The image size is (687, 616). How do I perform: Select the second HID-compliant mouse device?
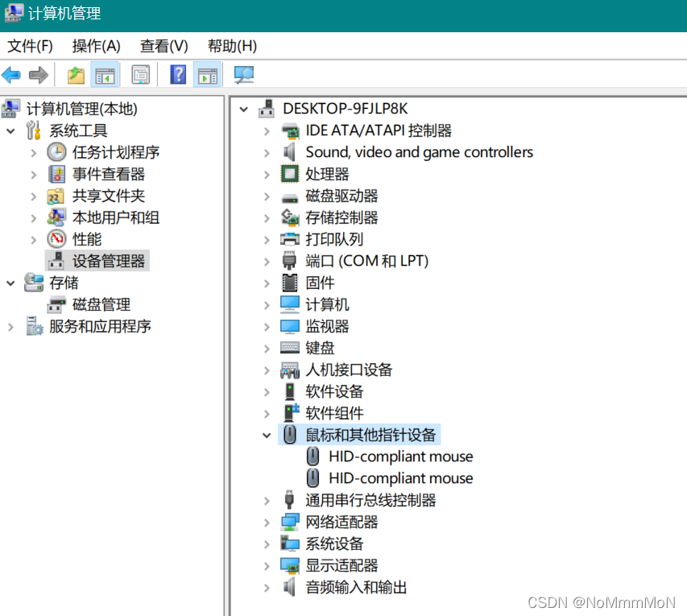400,478
